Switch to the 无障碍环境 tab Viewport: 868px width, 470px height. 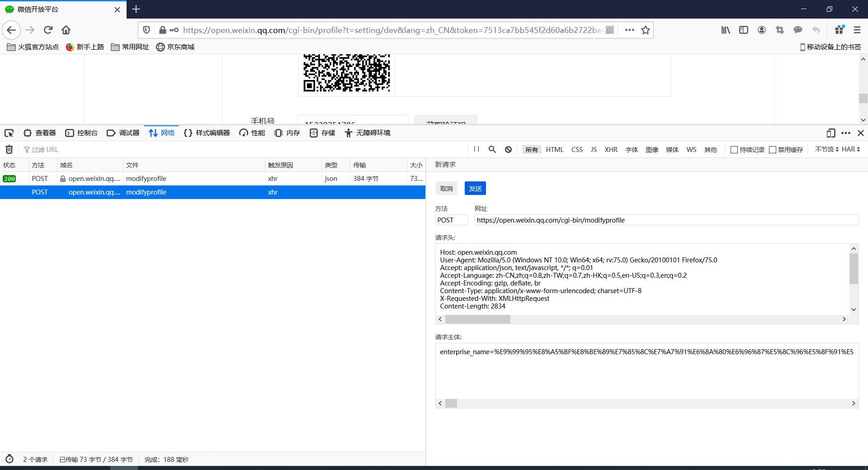pyautogui.click(x=368, y=133)
